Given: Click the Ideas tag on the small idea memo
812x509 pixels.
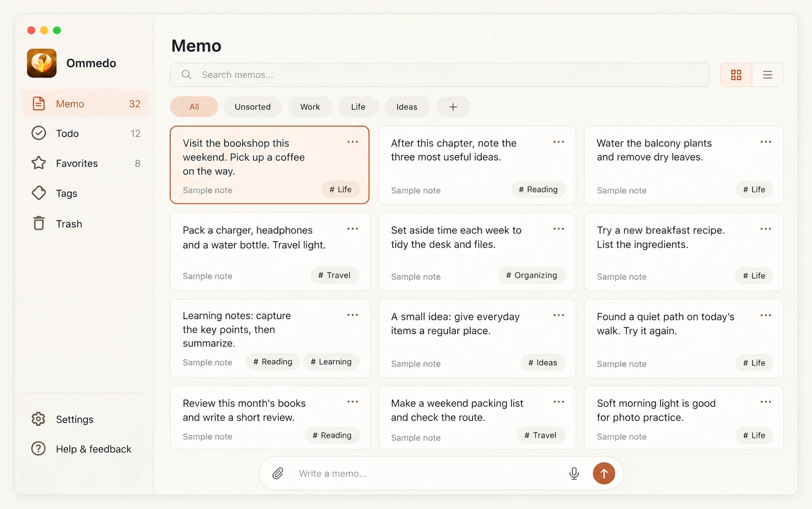Looking at the screenshot, I should point(543,363).
